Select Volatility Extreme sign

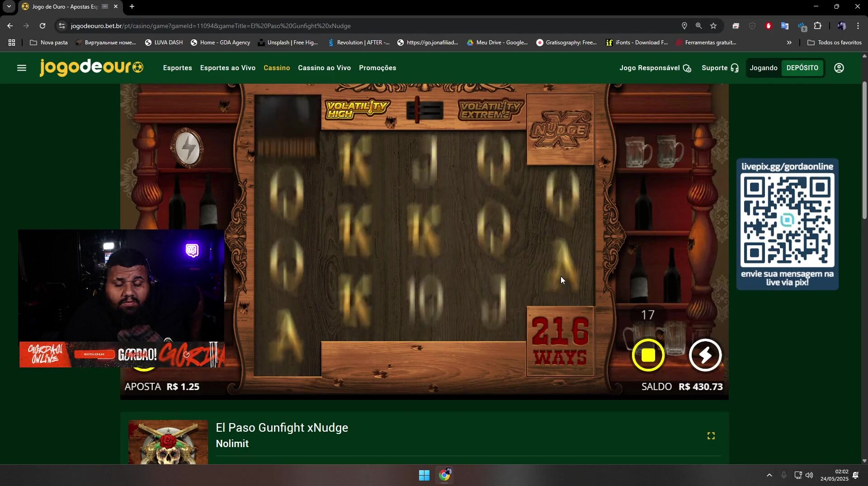[x=491, y=110]
